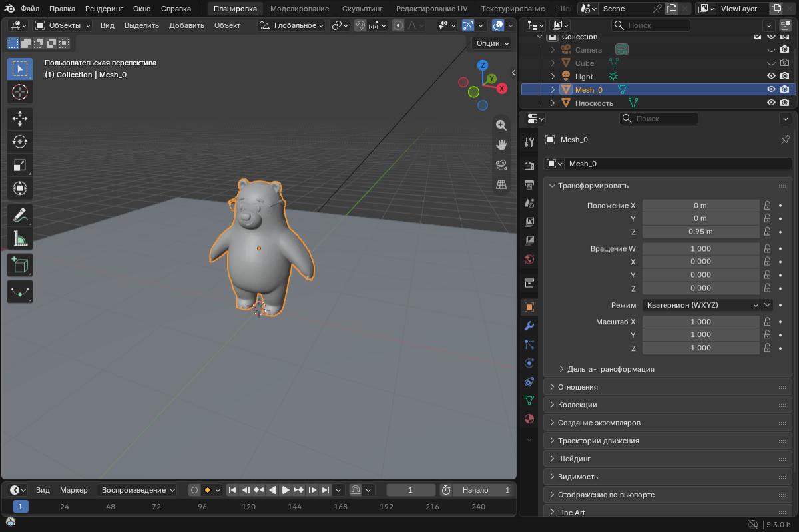
Task: Activate the 3D Cursor tool
Action: tap(20, 92)
